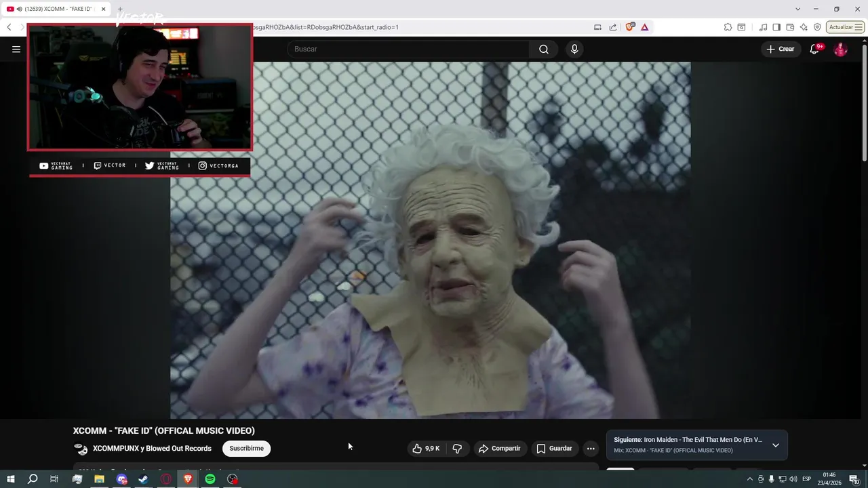This screenshot has height=488, width=868.
Task: Click into the Buscar search field
Action: (408, 49)
